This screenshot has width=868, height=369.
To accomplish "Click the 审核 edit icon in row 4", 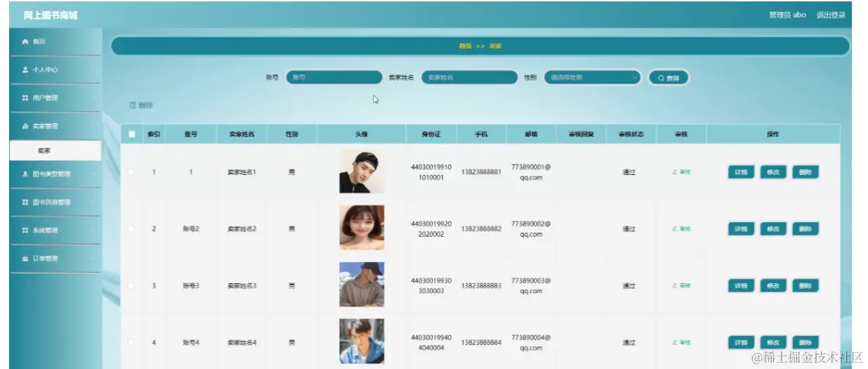I will [675, 343].
